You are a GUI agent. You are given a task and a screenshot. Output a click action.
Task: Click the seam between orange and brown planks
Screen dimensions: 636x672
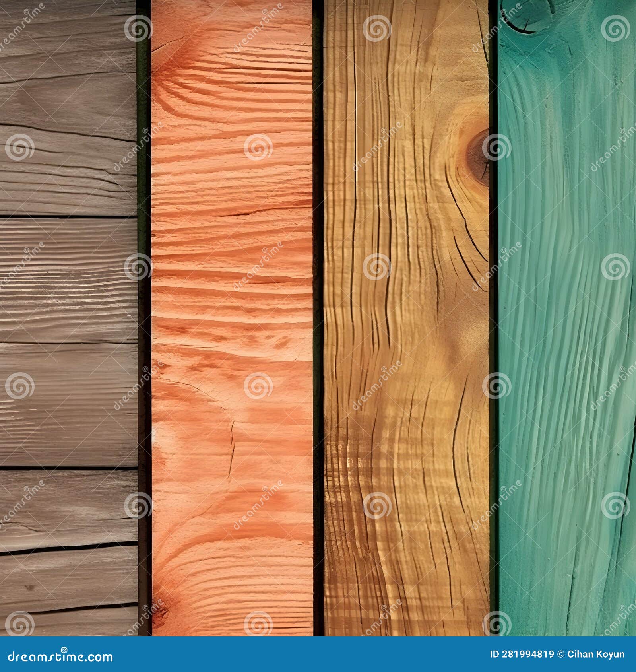pos(318,318)
